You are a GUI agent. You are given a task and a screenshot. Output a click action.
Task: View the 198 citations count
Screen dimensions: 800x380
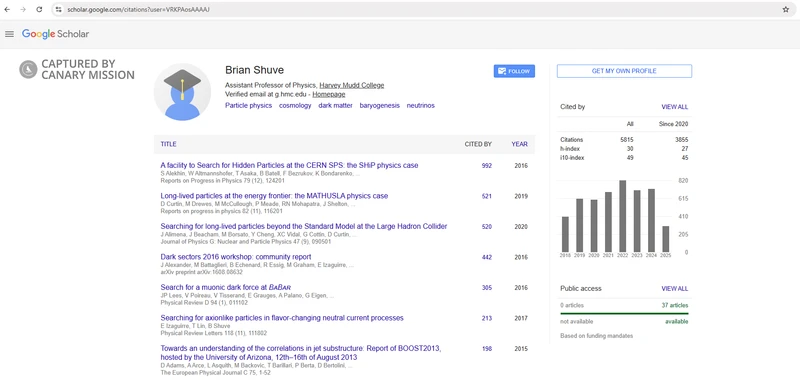coord(487,349)
